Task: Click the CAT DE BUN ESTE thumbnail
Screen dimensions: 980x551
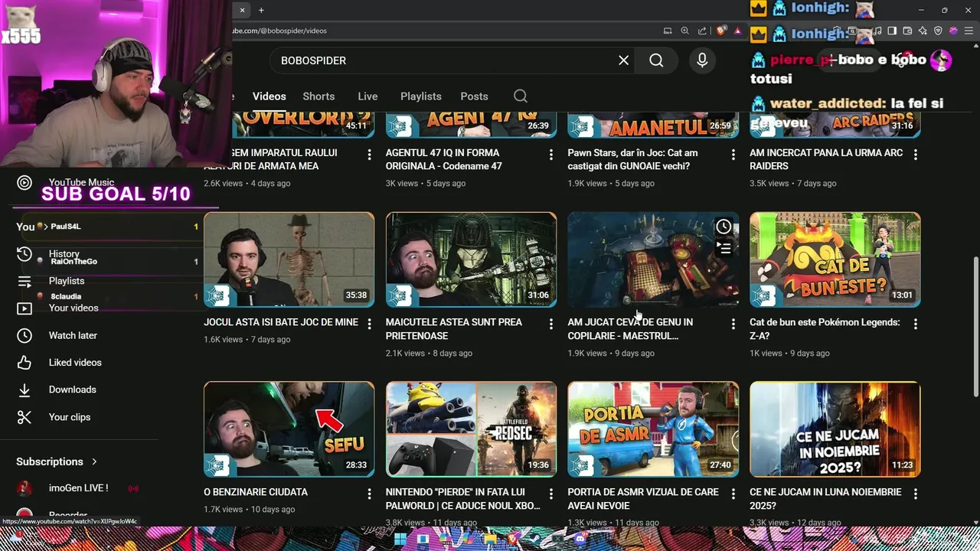Action: (x=835, y=259)
